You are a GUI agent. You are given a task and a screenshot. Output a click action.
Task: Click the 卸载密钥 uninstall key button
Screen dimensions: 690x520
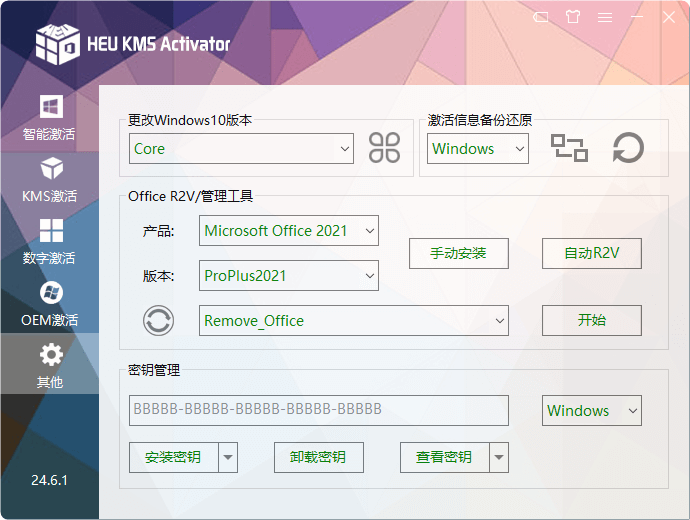(319, 458)
